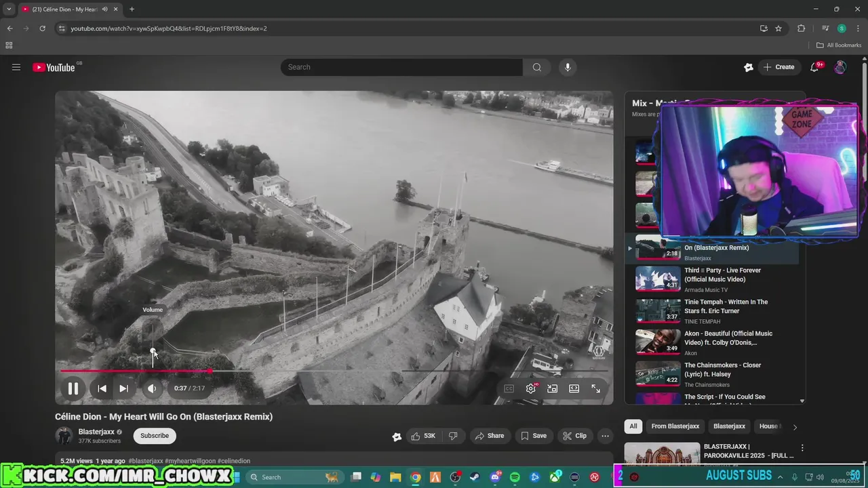Open All Bookmarks folder
This screenshot has height=488, width=868.
(x=839, y=45)
